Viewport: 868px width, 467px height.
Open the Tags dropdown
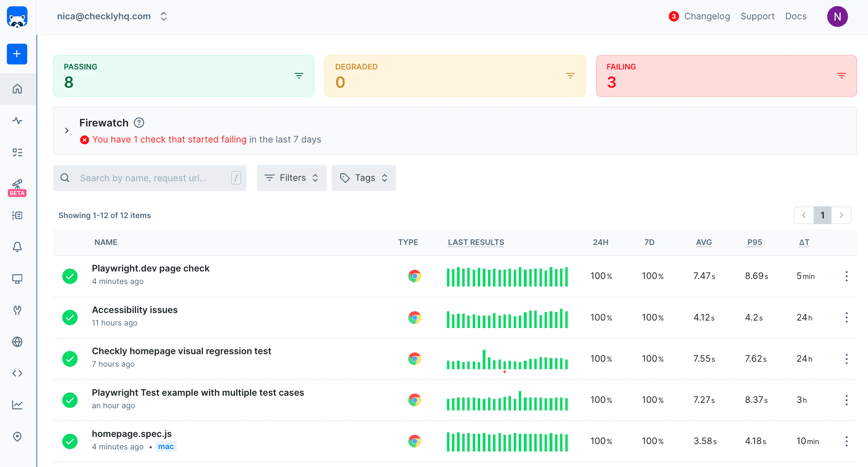click(x=364, y=178)
